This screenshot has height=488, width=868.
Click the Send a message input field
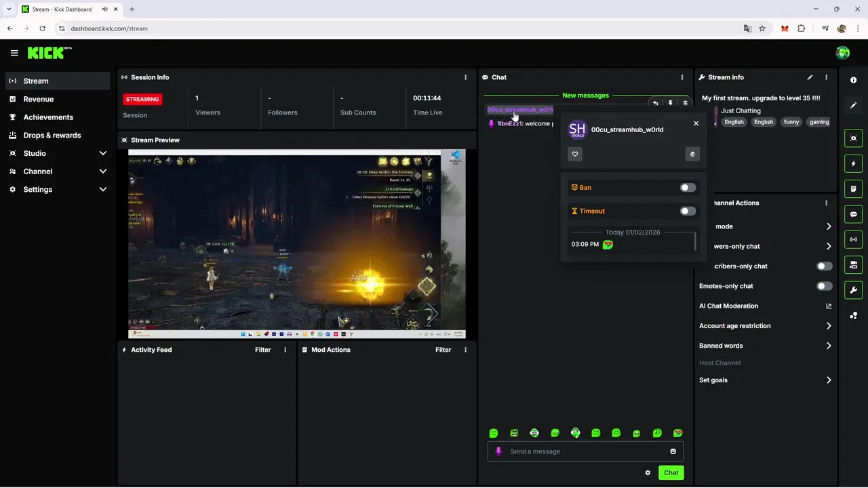(x=585, y=451)
